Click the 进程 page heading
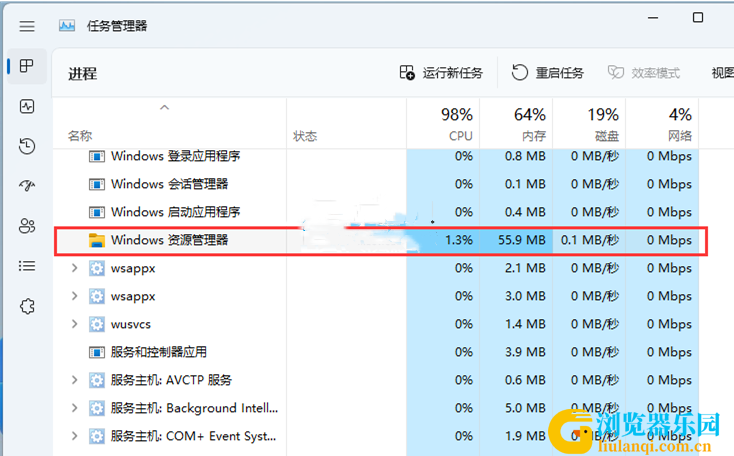The width and height of the screenshot is (734, 456). [82, 74]
